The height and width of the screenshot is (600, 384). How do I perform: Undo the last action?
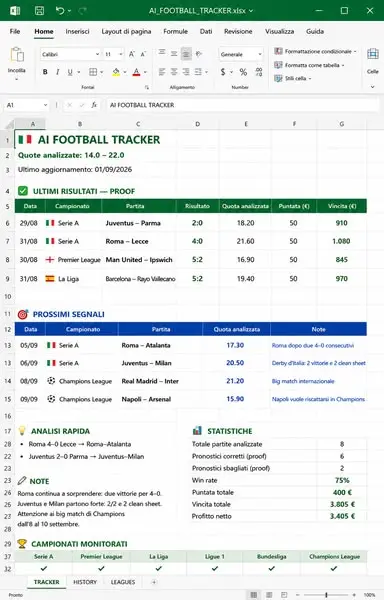pos(60,11)
